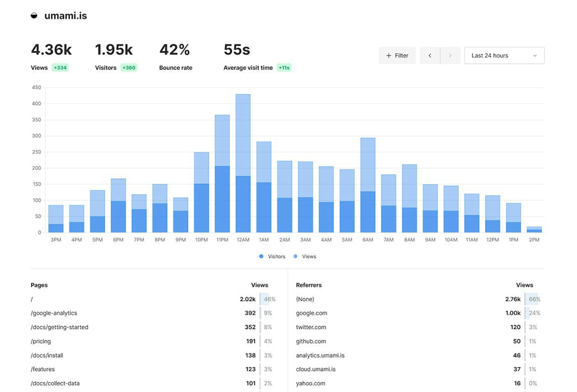Go to next time period arrow
577x392 pixels.
pos(450,56)
